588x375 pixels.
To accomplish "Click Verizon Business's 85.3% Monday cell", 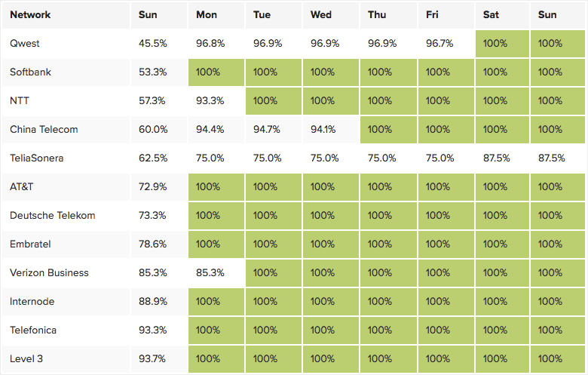I will (x=210, y=273).
